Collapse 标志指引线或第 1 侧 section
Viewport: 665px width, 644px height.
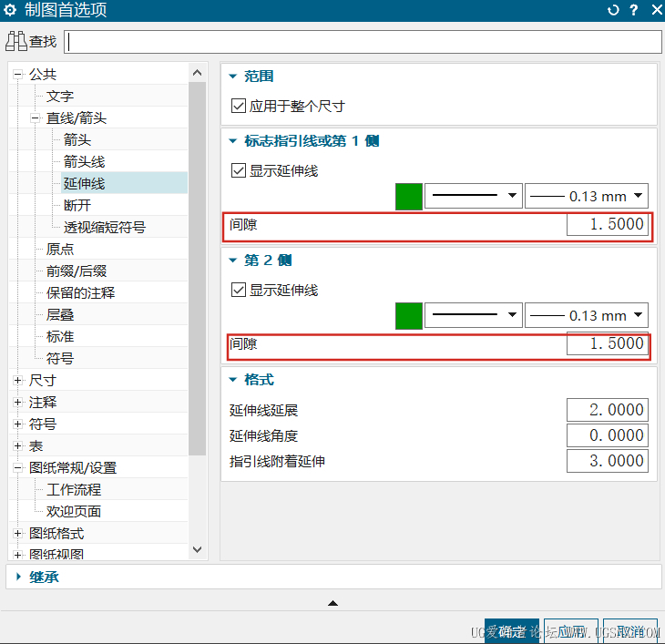(233, 141)
